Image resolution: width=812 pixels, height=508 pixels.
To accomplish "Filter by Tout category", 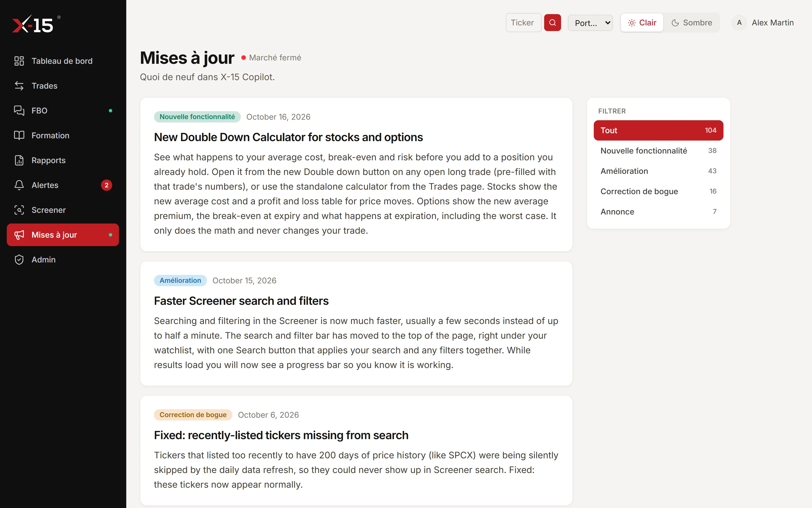I will (658, 130).
